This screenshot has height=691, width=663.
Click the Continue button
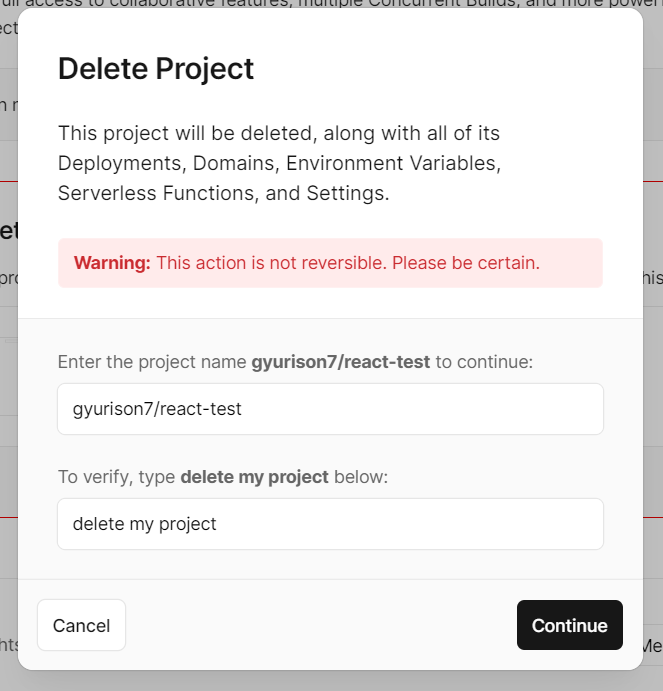pyautogui.click(x=569, y=625)
